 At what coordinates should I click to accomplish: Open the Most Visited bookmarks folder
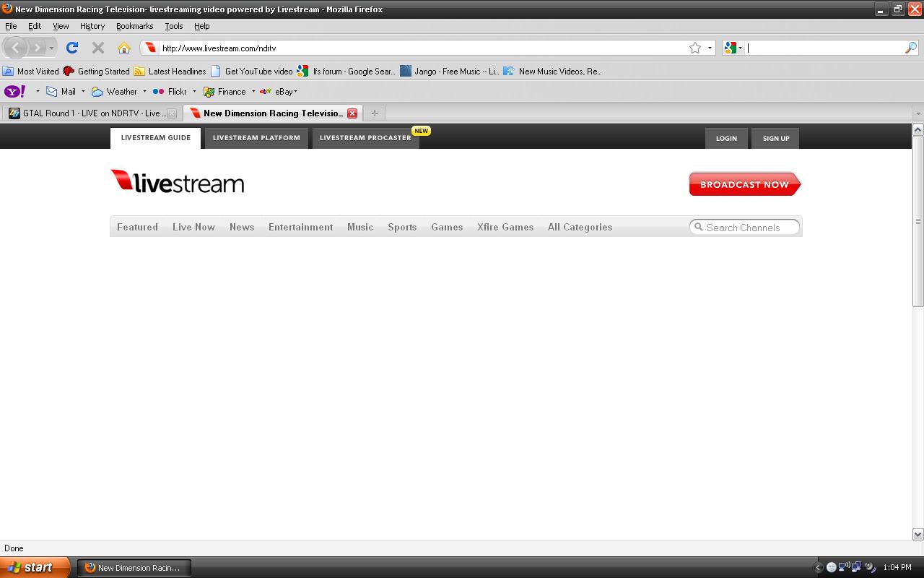coord(31,72)
